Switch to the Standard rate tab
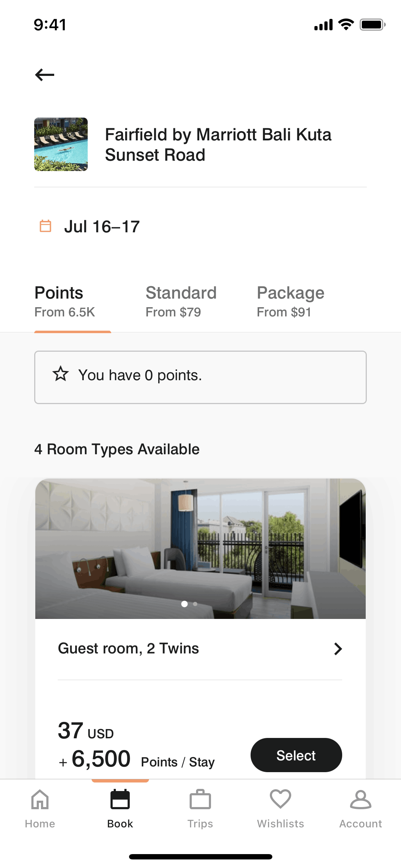 click(x=181, y=301)
